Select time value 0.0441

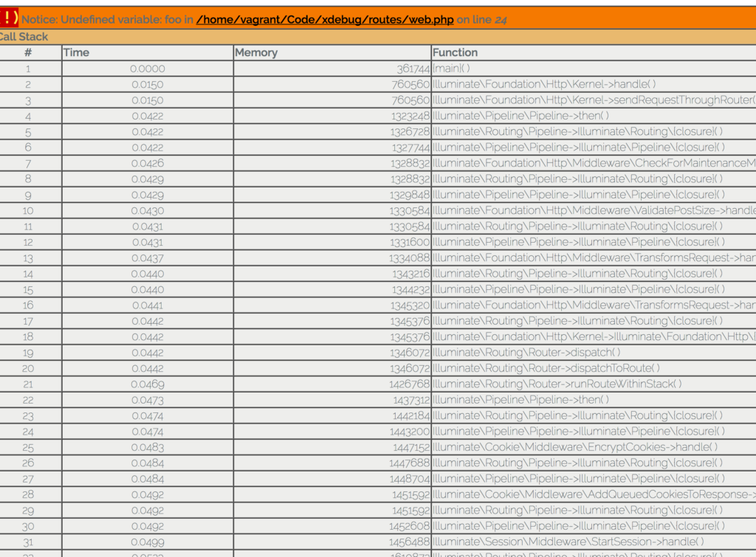coord(148,305)
